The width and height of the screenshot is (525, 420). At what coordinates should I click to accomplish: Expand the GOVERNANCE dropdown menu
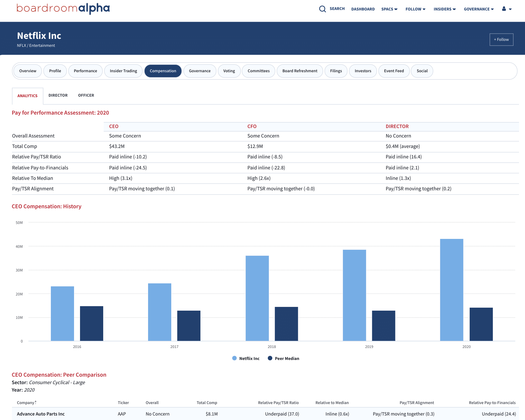(x=479, y=9)
